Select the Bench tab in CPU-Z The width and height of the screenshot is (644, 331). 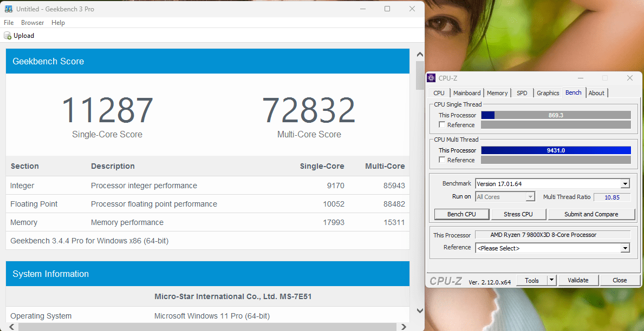pyautogui.click(x=574, y=92)
